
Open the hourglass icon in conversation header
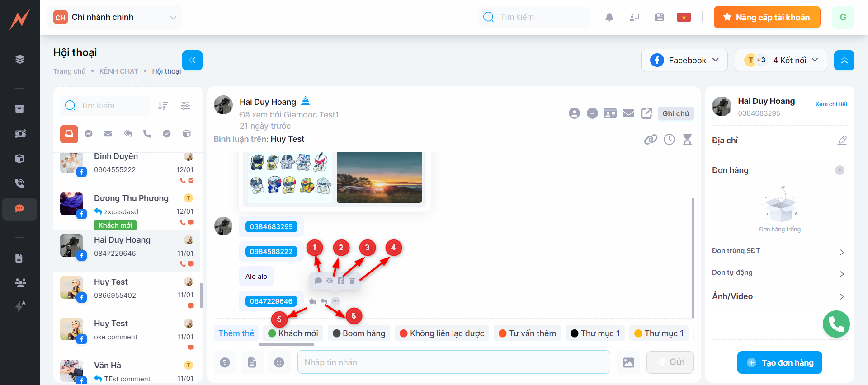(687, 140)
